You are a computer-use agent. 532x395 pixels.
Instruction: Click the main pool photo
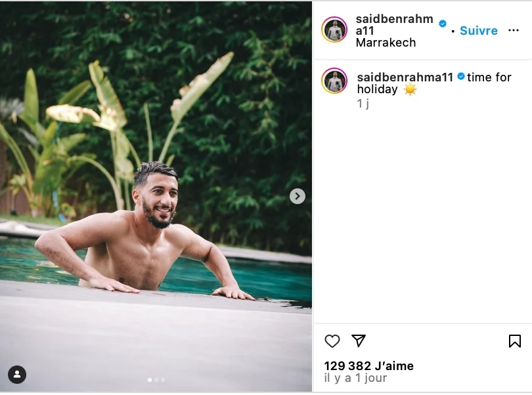pyautogui.click(x=156, y=197)
